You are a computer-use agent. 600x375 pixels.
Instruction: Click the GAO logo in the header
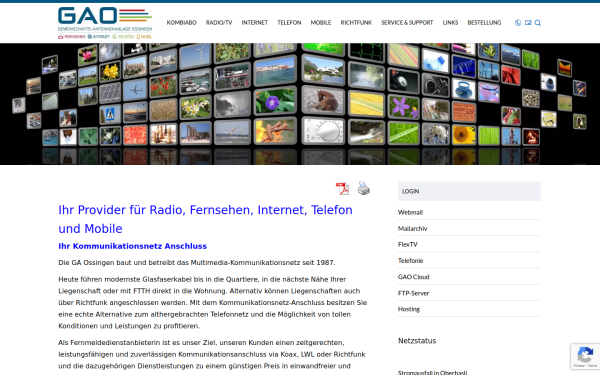(x=105, y=23)
